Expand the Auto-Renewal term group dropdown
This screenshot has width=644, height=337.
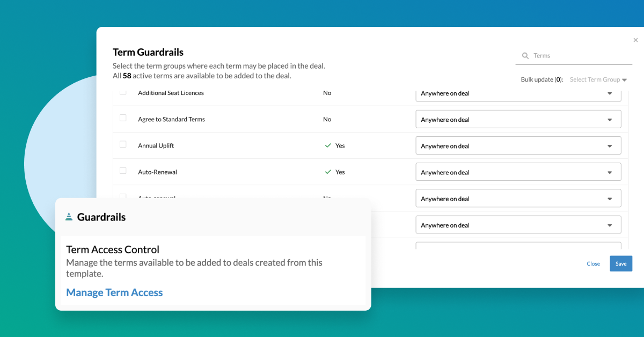coord(518,172)
